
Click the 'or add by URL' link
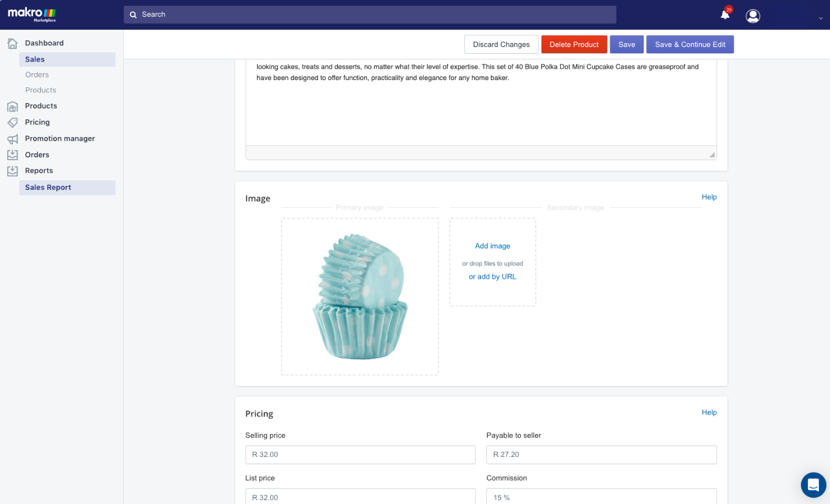click(492, 277)
